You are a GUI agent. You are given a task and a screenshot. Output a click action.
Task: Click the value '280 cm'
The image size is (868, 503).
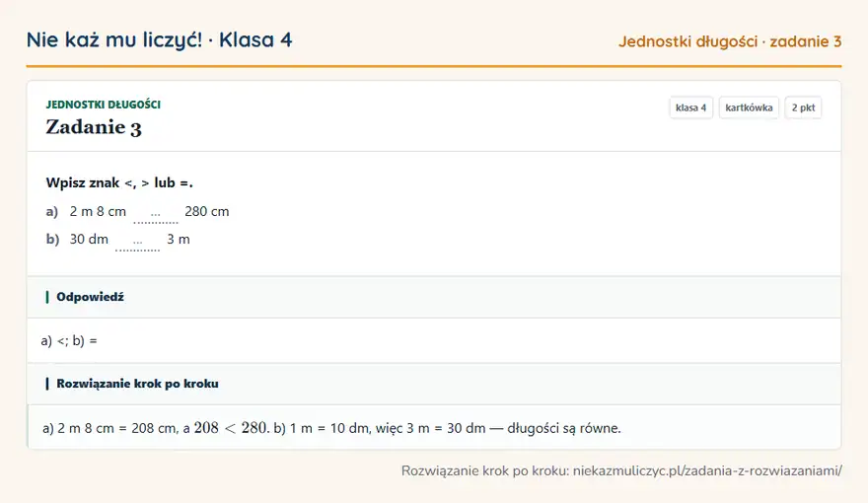206,211
